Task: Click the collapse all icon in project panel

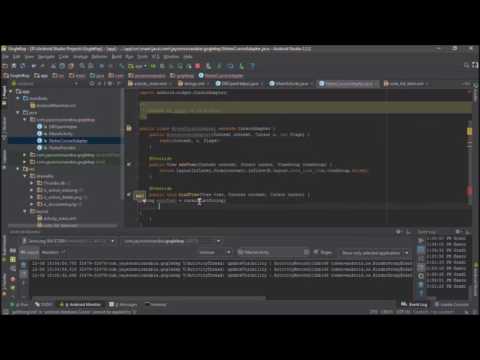Action: [x=100, y=84]
